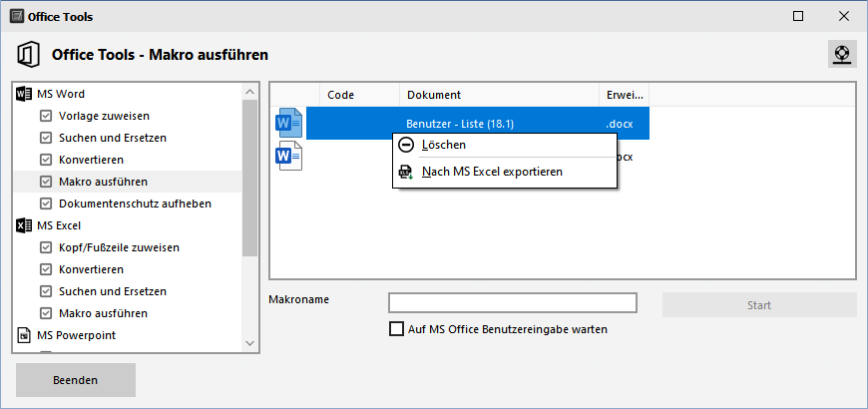Select Dokumentenschutz aufheben label in tree
The image size is (868, 409).
(135, 204)
